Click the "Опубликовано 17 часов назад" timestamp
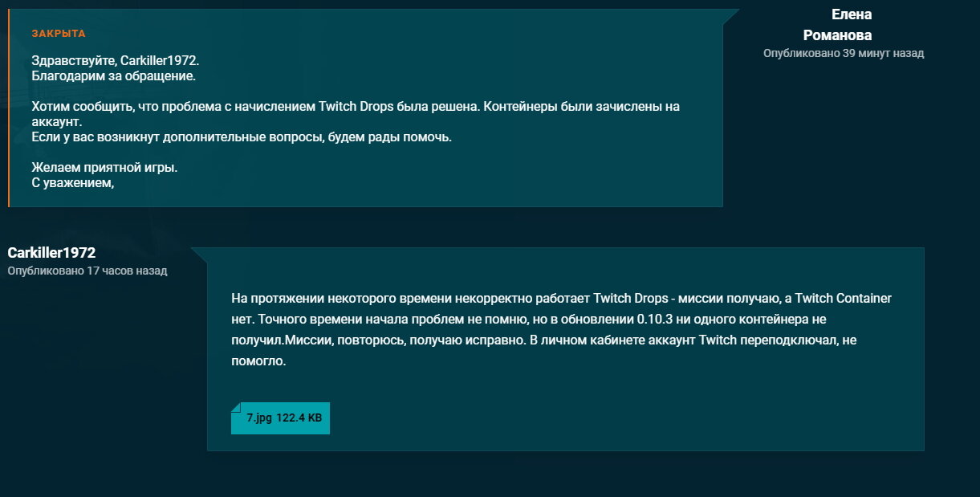The width and height of the screenshot is (980, 497). coord(87,271)
